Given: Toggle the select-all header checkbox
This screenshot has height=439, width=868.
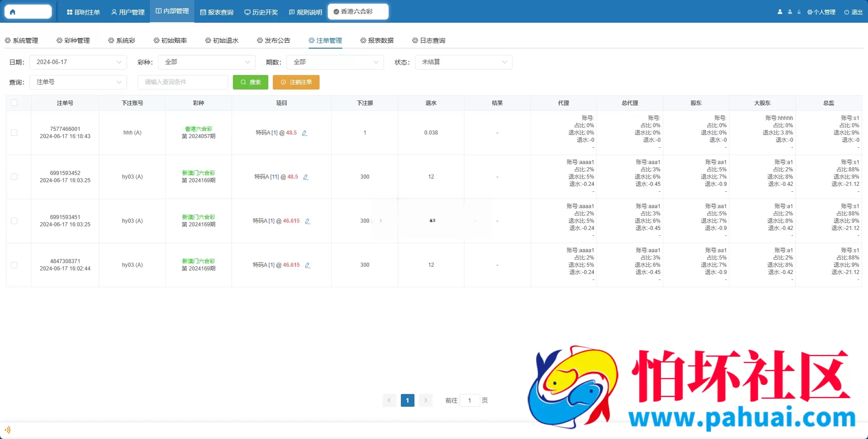Looking at the screenshot, I should coord(14,103).
